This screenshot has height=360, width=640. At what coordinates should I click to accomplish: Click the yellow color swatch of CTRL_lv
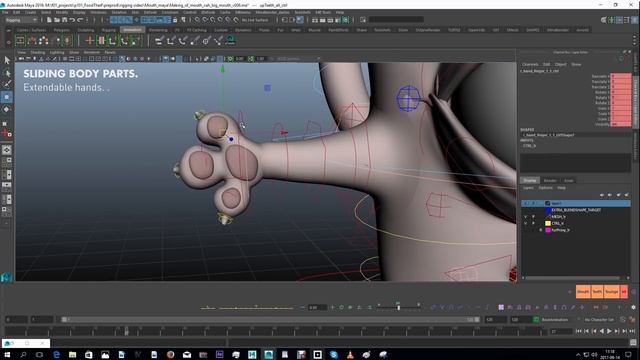(548, 223)
